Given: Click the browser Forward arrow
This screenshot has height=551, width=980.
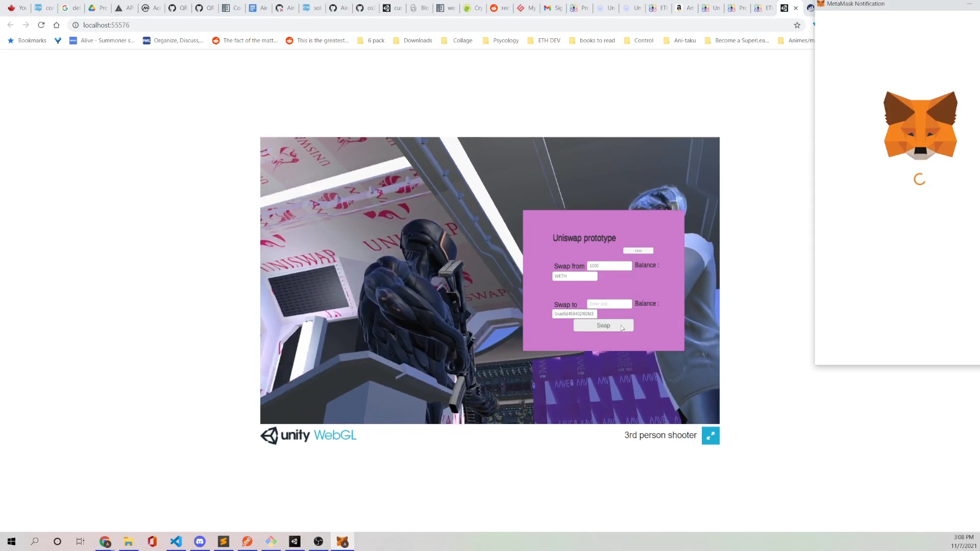Looking at the screenshot, I should point(26,25).
